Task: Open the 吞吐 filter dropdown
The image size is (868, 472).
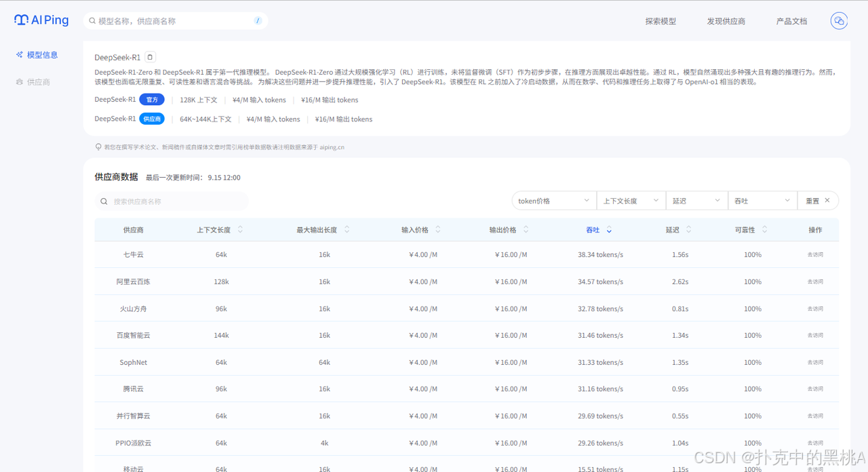Action: coord(762,201)
